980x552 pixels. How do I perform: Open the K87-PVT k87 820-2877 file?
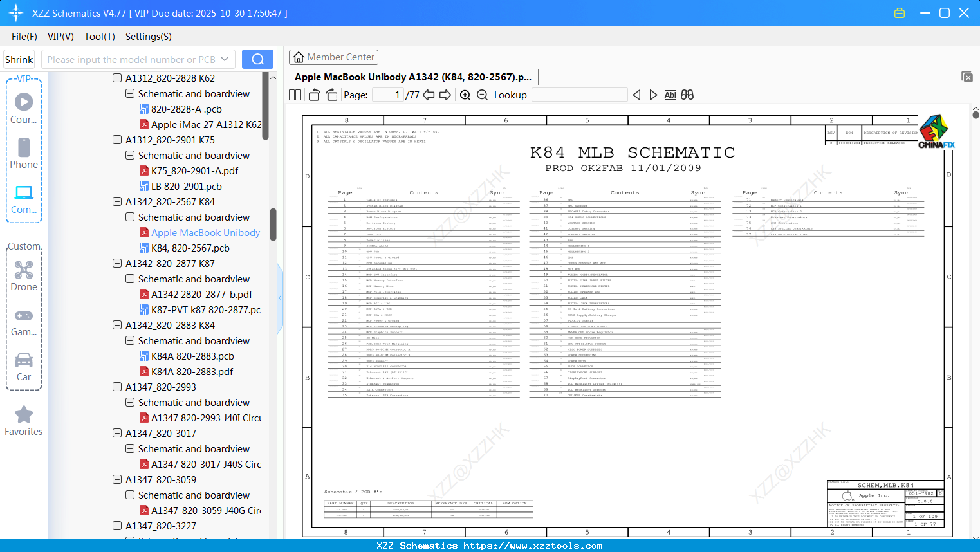pos(206,309)
